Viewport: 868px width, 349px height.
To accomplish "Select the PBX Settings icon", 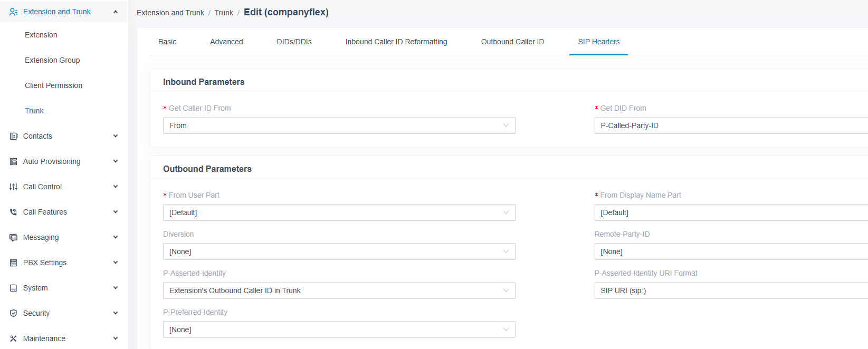I will (13, 263).
